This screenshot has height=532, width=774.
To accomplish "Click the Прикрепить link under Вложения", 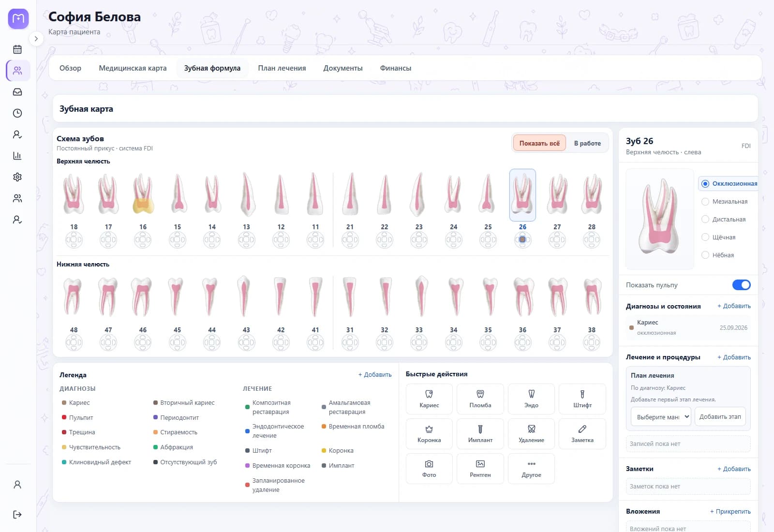I will click(x=730, y=512).
